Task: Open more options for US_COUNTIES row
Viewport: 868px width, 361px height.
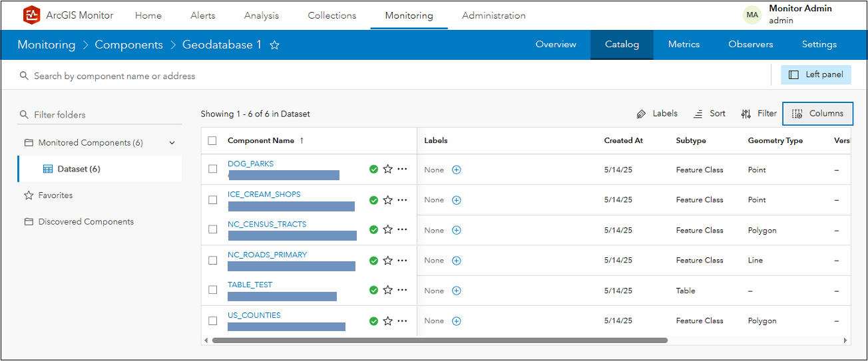Action: (x=402, y=320)
